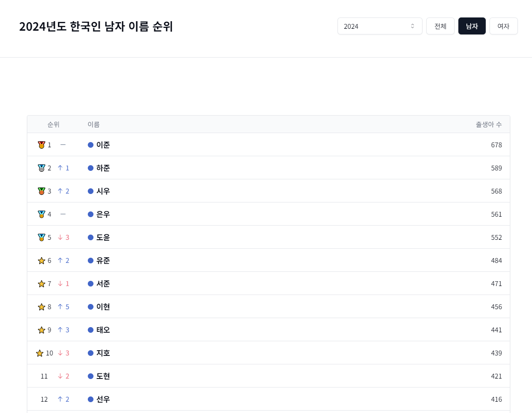Click the star icon at rank 8
The width and height of the screenshot is (532, 413).
(42, 307)
